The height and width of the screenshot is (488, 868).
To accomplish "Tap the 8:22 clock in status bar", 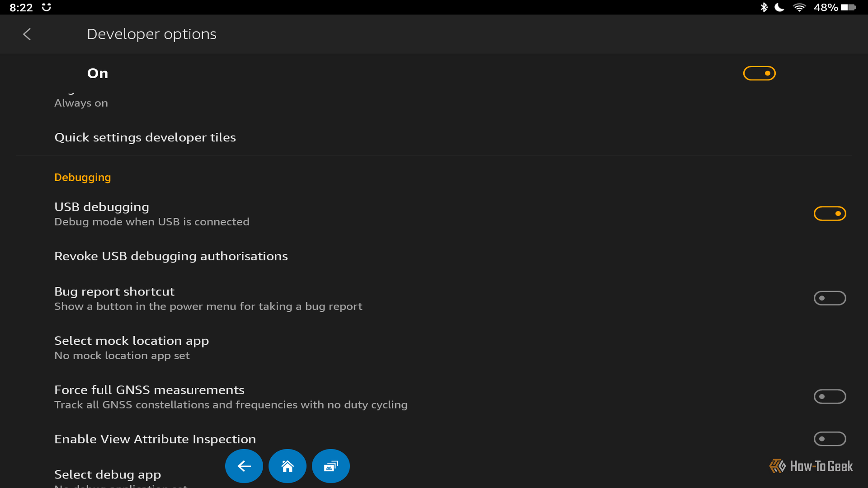I will (x=21, y=7).
